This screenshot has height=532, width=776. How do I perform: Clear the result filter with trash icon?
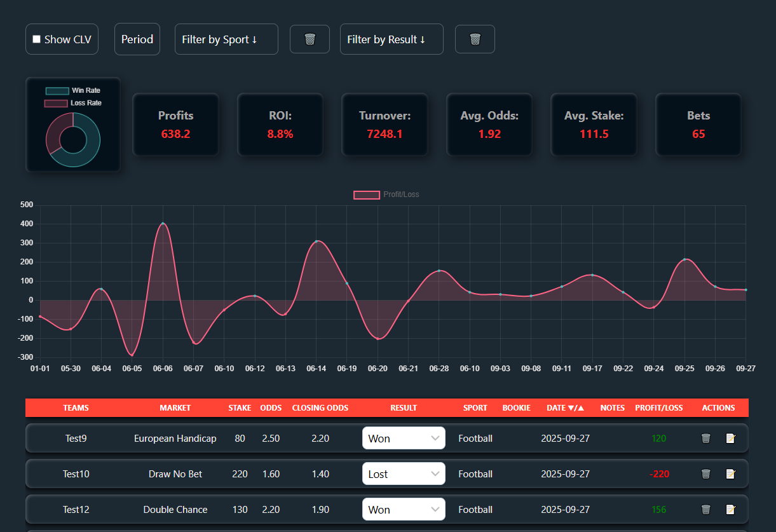(x=475, y=39)
